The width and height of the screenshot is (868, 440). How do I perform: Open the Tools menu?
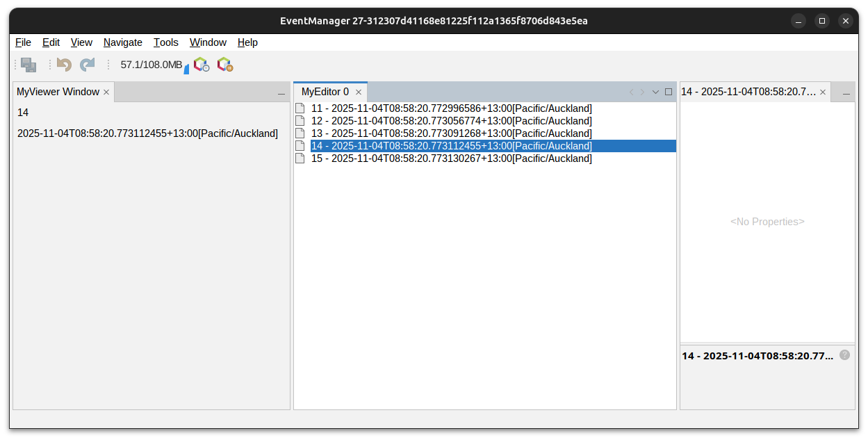click(x=166, y=42)
